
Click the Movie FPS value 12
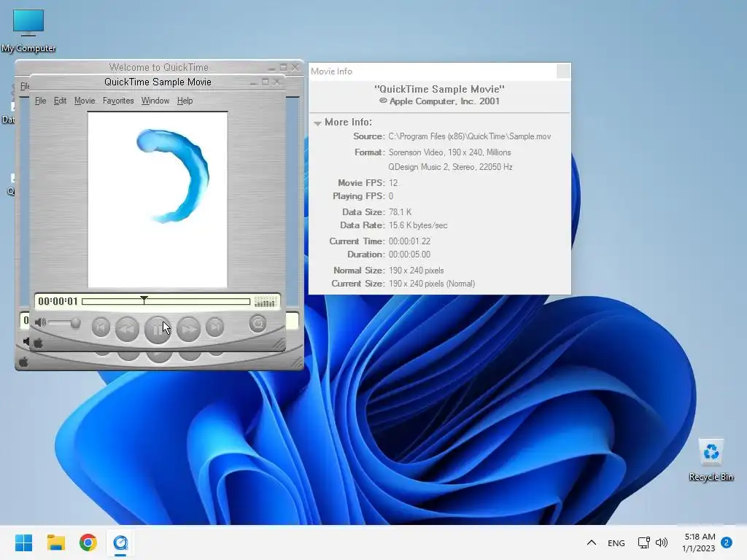(x=393, y=183)
